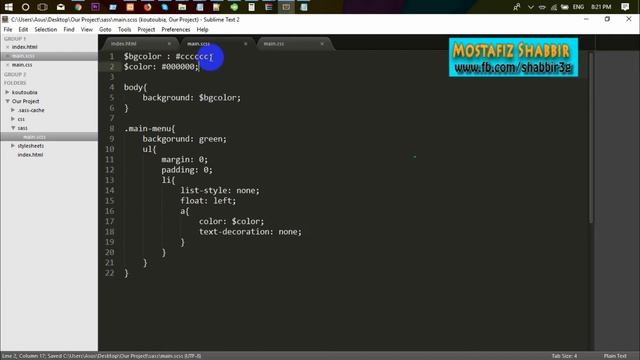This screenshot has height=360, width=640.
Task: Click line number 22 in the gutter
Action: (x=109, y=273)
